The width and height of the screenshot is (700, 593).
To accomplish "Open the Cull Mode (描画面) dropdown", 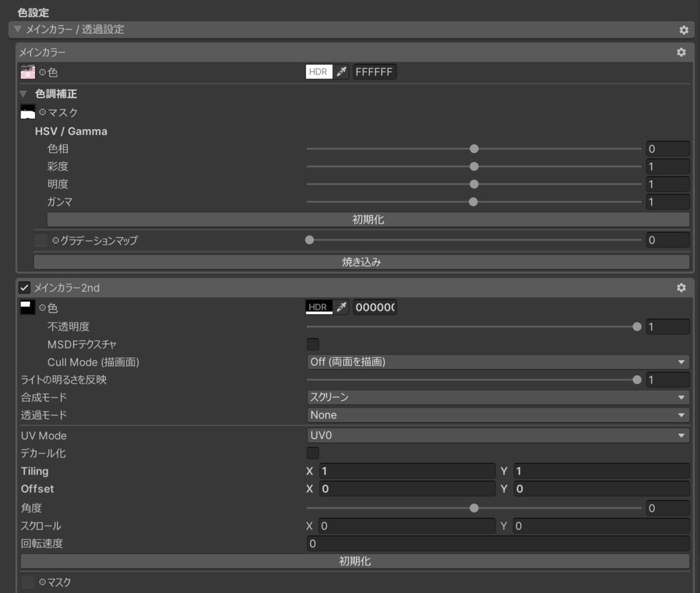I will [x=498, y=362].
